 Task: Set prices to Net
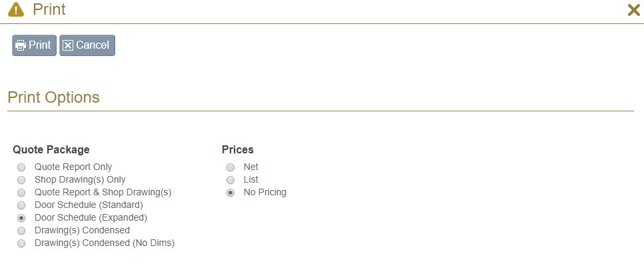[230, 167]
